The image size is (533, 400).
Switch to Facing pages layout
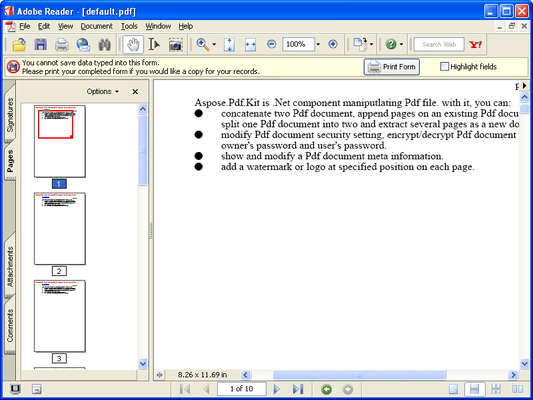click(x=517, y=389)
